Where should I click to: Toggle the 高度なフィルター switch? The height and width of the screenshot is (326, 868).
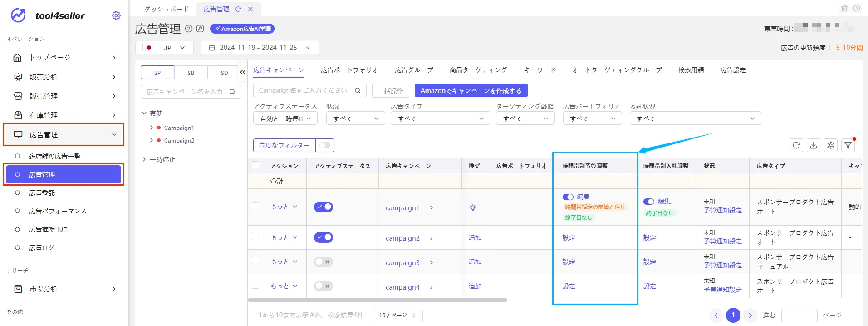[325, 145]
